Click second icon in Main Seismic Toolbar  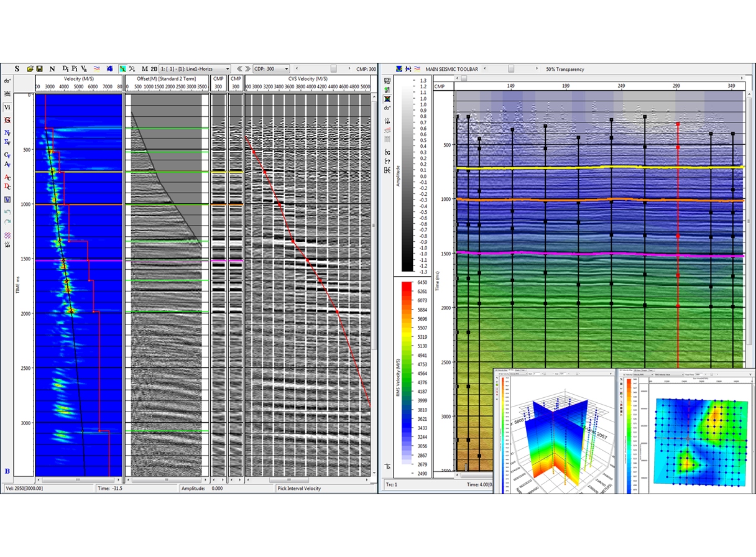click(x=408, y=68)
